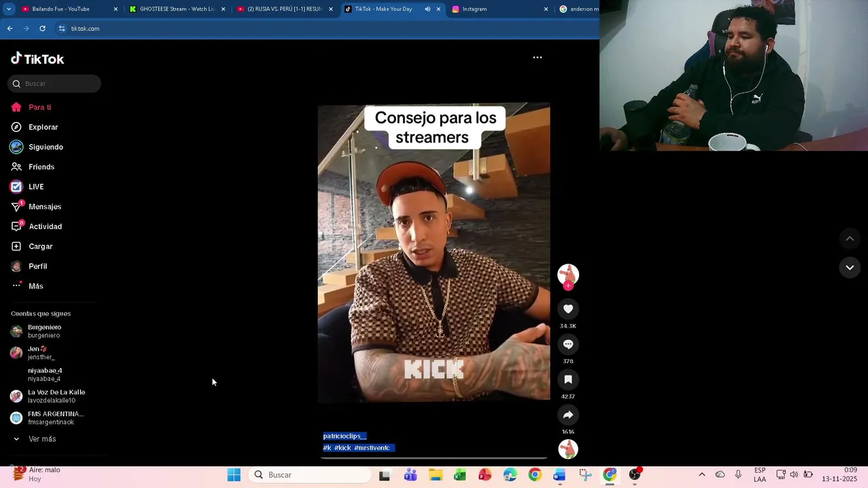Open OBS Studio from taskbar
868x488 pixels.
click(635, 474)
